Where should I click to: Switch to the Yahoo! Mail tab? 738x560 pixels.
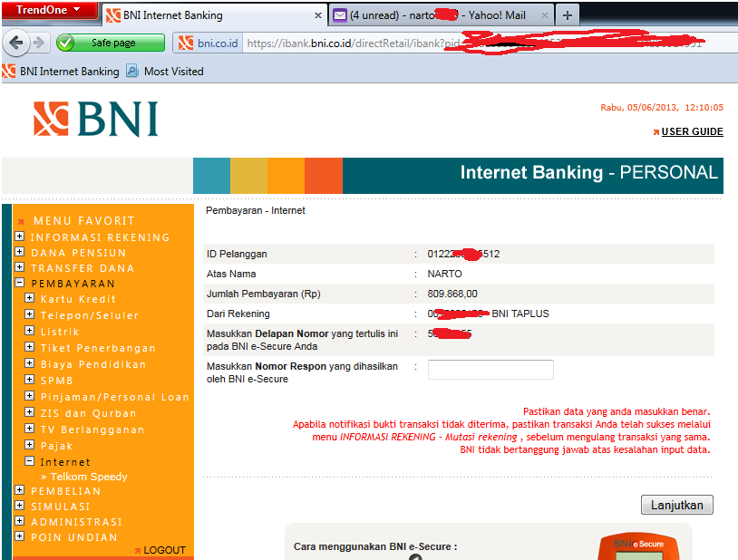pyautogui.click(x=442, y=15)
